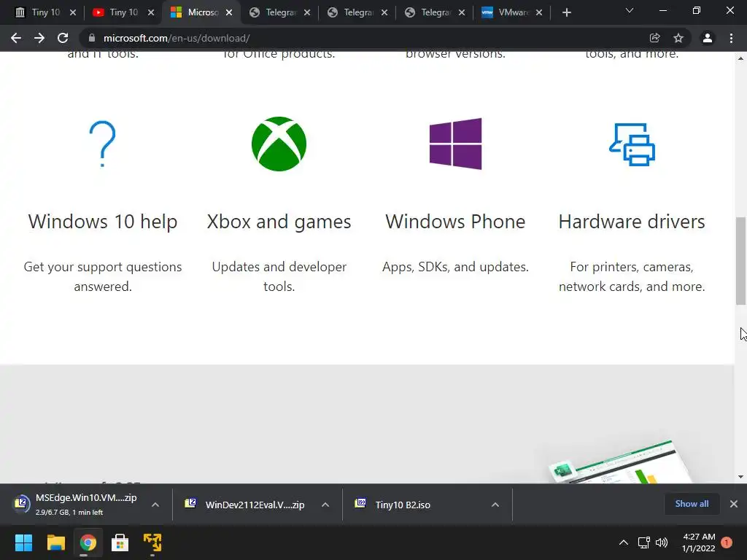Image resolution: width=747 pixels, height=560 pixels.
Task: Click the volume speaker tray icon
Action: [662, 542]
